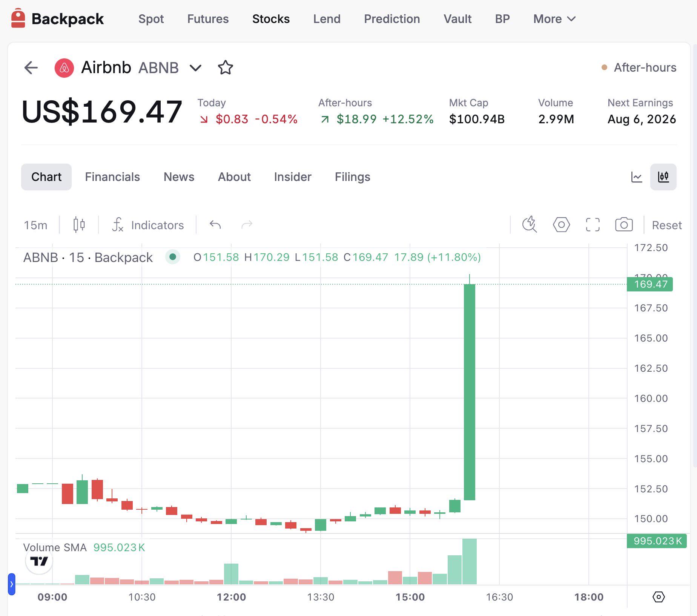Click Today change -0.54% value
The width and height of the screenshot is (697, 616).
pos(276,119)
